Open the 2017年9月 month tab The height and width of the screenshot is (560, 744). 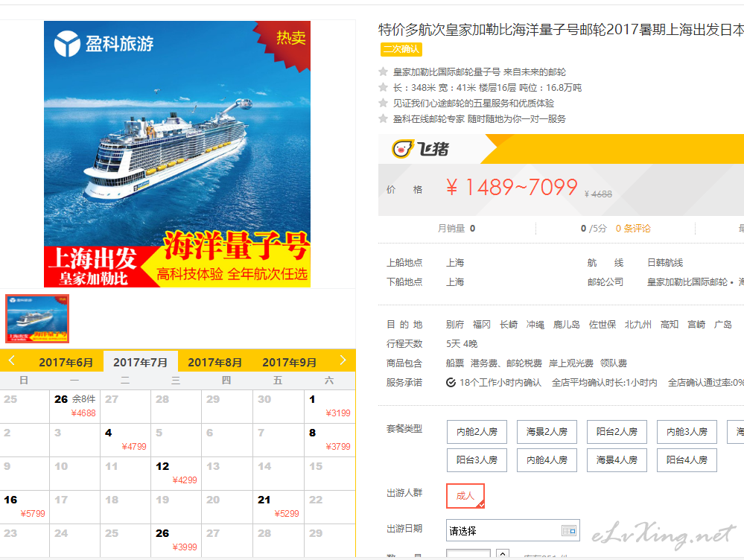click(x=290, y=363)
